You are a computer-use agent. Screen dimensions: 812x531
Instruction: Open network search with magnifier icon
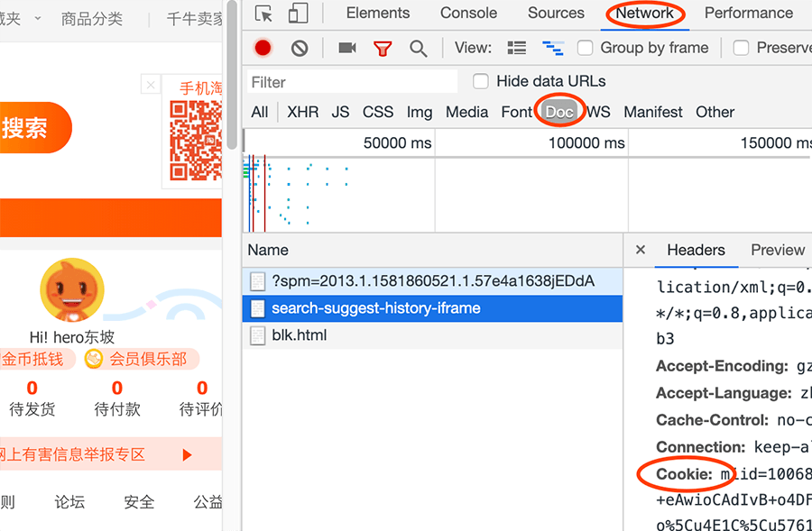[x=419, y=48]
